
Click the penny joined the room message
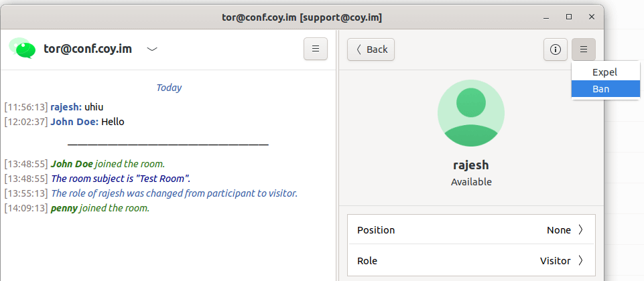[x=99, y=208]
